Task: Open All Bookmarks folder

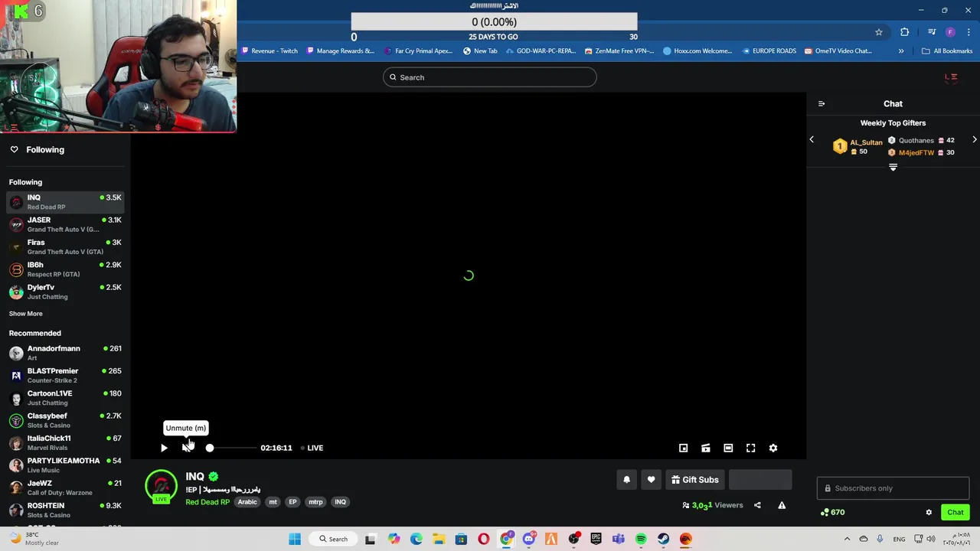Action: [x=947, y=51]
